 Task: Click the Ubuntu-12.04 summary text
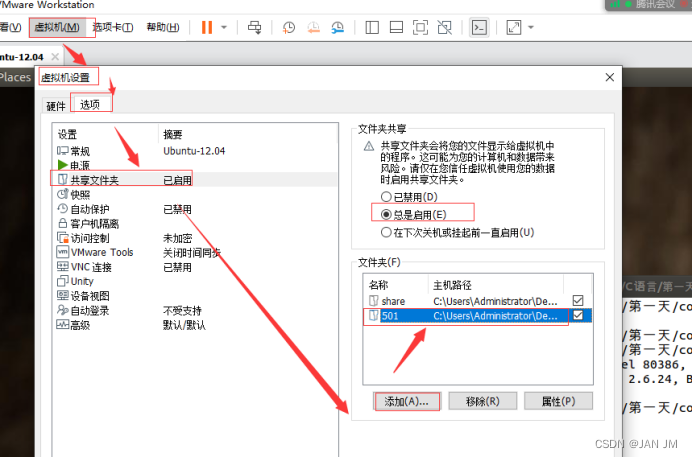click(194, 151)
